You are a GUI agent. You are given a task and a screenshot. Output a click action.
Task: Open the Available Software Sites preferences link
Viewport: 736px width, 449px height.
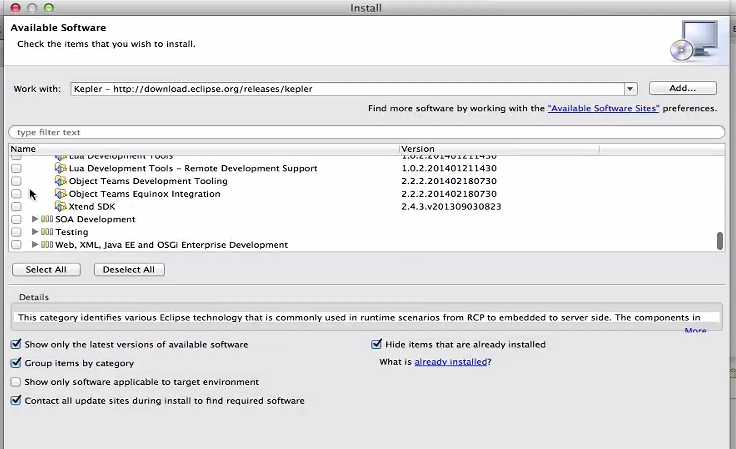[603, 108]
